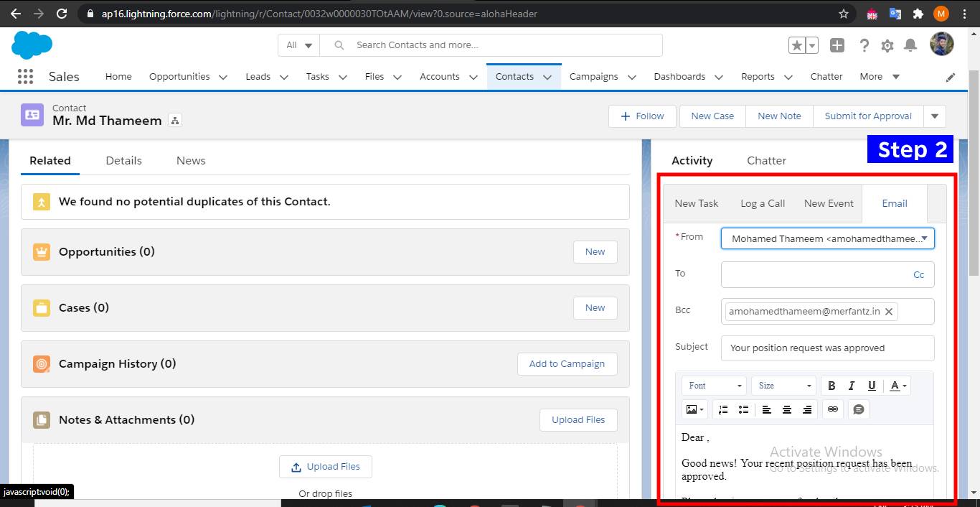Viewport: 980px width, 507px height.
Task: Apply numbered list formatting in the email
Action: (723, 409)
